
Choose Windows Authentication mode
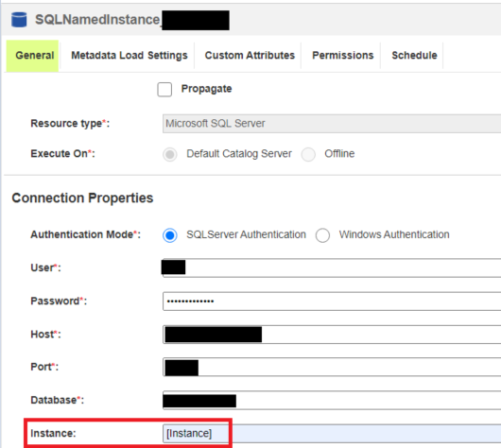click(x=322, y=235)
